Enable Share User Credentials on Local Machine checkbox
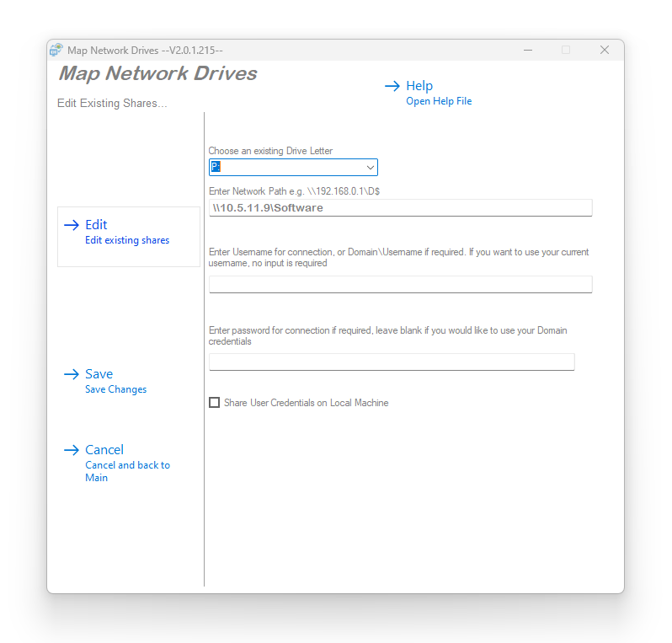 pos(214,403)
